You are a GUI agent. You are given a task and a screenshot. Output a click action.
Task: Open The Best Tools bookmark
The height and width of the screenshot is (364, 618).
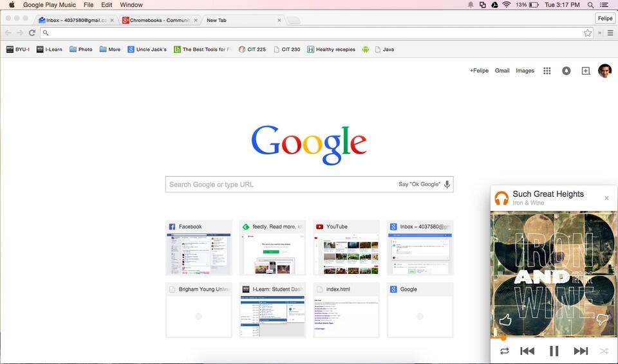point(202,50)
